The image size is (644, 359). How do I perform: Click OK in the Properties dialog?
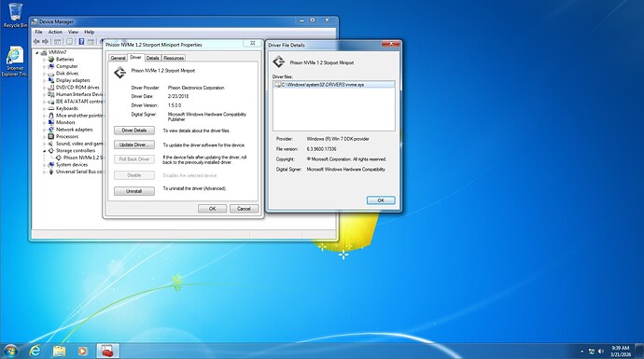(213, 209)
